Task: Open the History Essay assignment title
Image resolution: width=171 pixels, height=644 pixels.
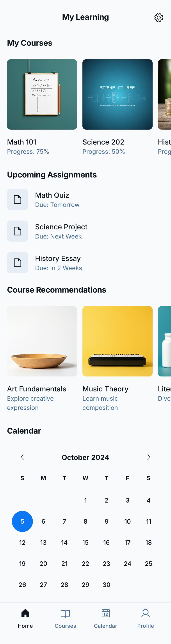Action: point(58,258)
